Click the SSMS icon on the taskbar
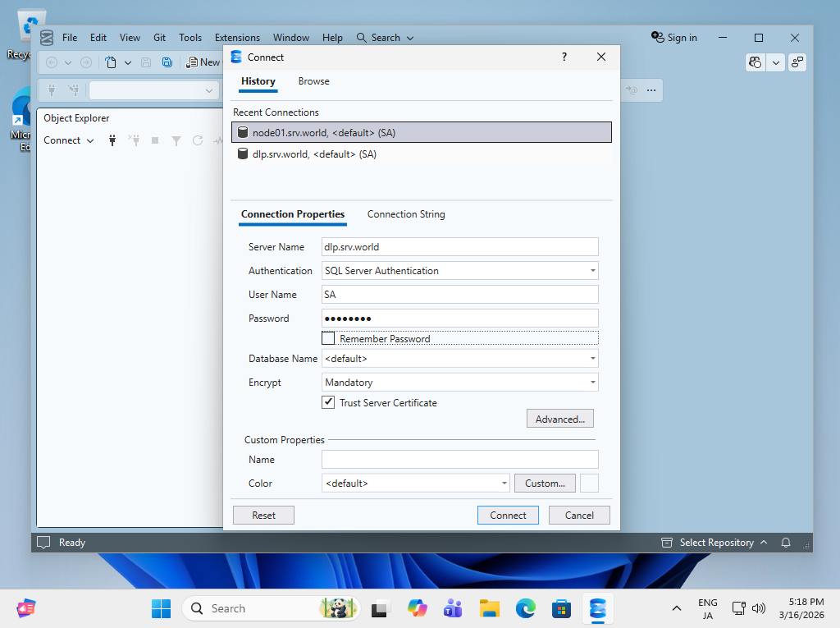Screen dimensions: 840x628 pyautogui.click(x=597, y=608)
